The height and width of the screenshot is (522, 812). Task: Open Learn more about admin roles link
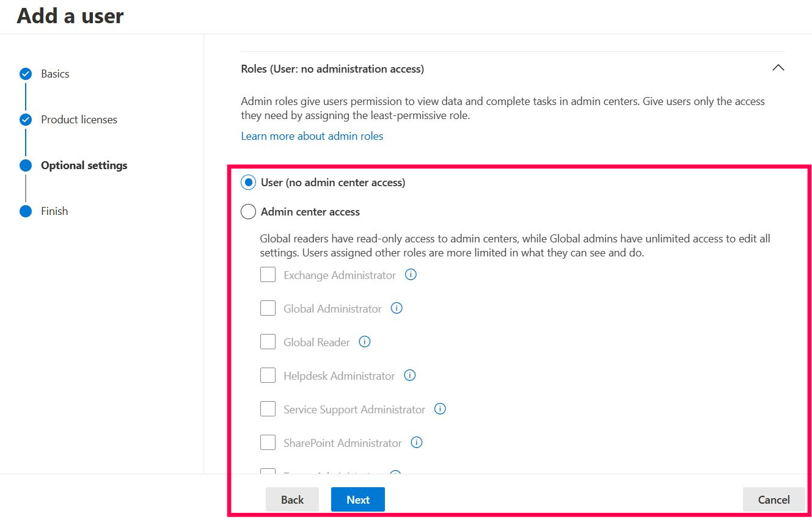point(312,136)
